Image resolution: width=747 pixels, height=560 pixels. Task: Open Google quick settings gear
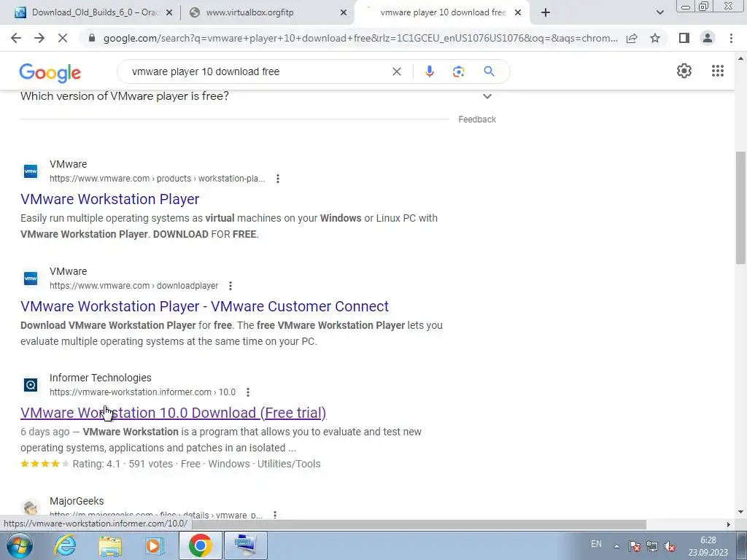tap(684, 71)
